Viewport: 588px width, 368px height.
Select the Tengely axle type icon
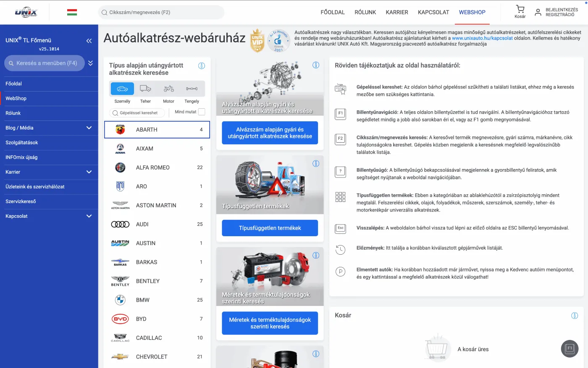(192, 89)
